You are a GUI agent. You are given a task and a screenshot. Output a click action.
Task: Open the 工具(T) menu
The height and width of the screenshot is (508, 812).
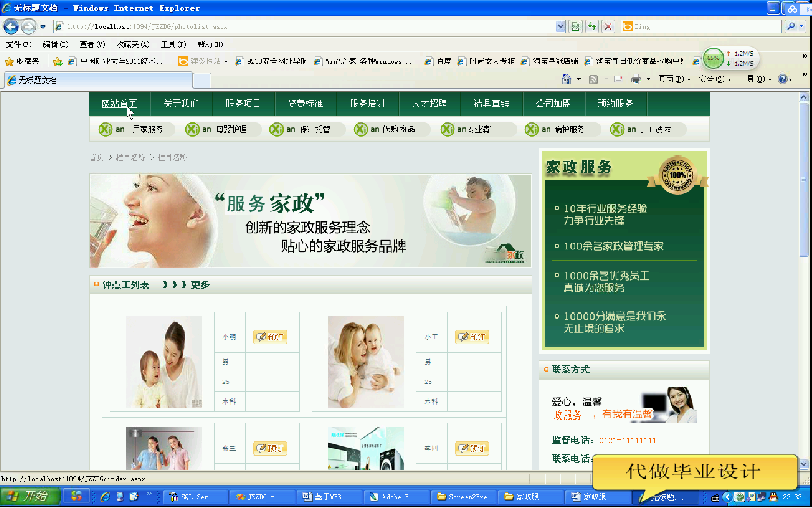tap(173, 45)
